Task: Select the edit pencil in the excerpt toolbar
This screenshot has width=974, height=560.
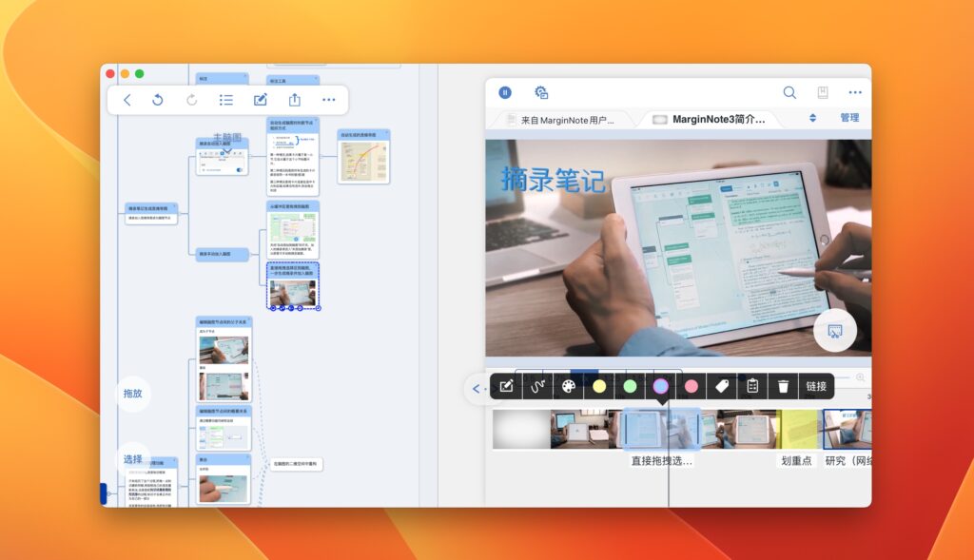Action: [506, 385]
